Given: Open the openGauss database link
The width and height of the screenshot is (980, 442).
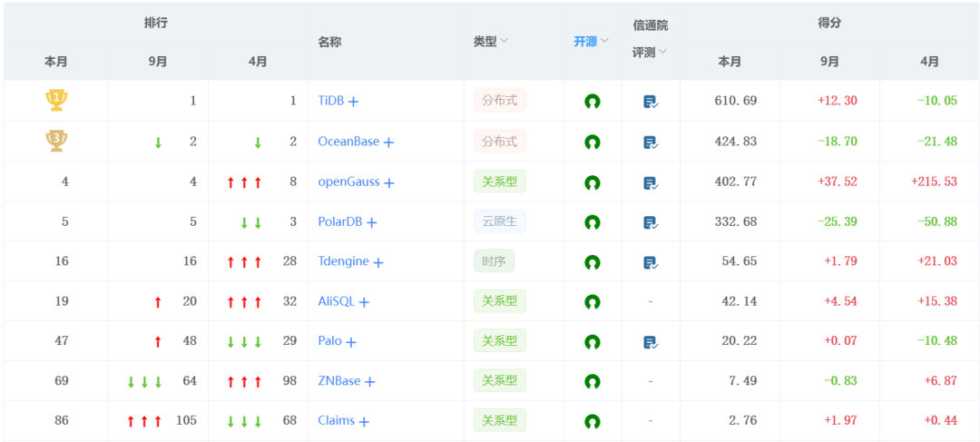Looking at the screenshot, I should pyautogui.click(x=348, y=182).
